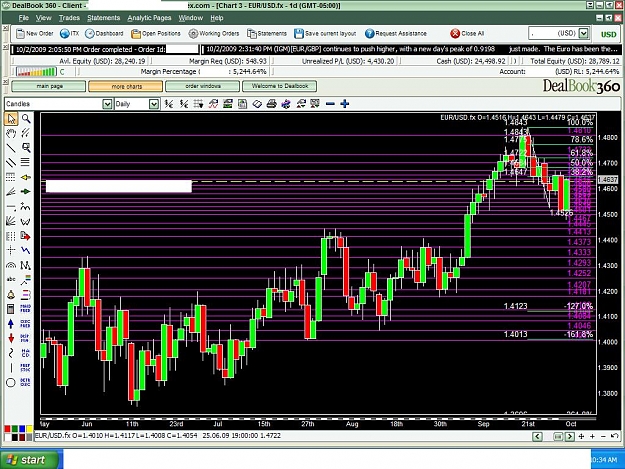The width and height of the screenshot is (625, 469).
Task: Click the eraser icon in chart toolbar
Action: tap(257, 104)
